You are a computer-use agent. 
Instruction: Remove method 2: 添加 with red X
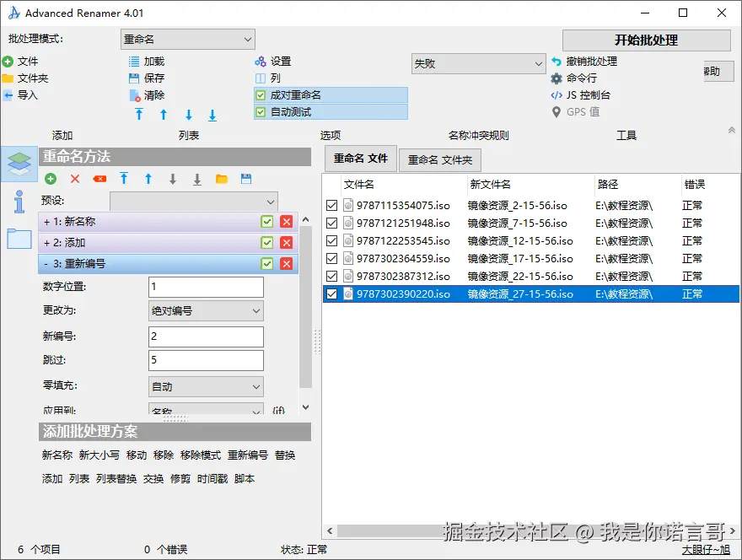287,243
